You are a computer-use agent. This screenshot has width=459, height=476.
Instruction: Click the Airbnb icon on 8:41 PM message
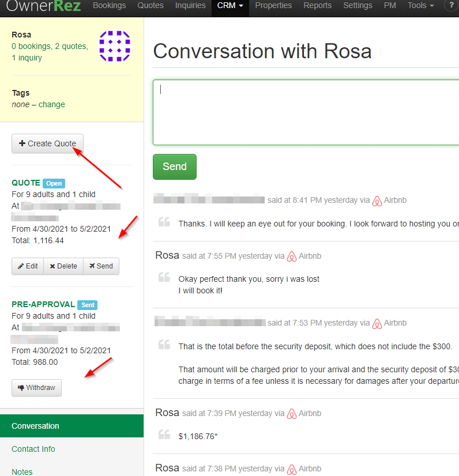pos(377,201)
